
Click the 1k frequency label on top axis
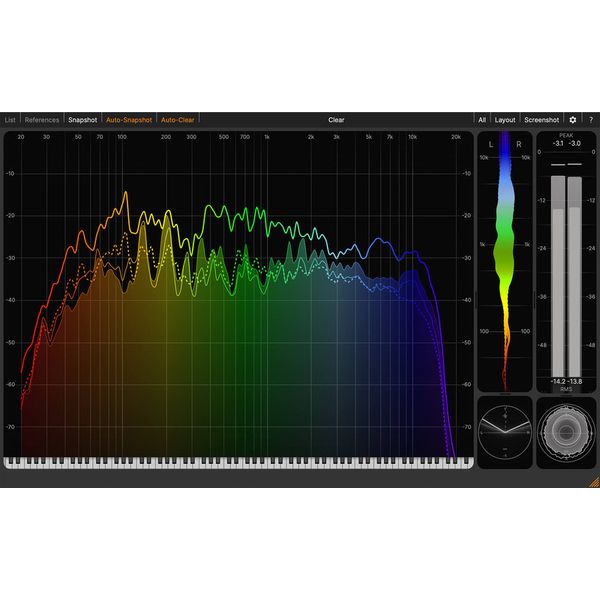(267, 137)
